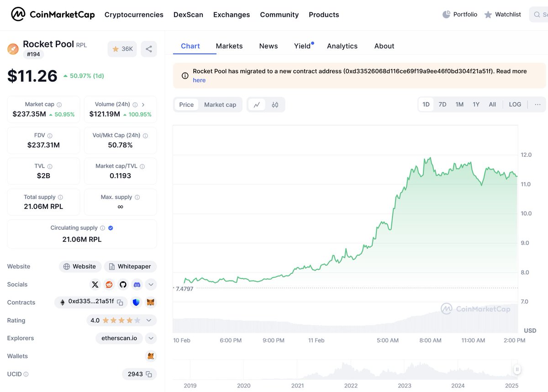548x392 pixels.
Task: Click UCID info icon
Action: click(x=26, y=374)
